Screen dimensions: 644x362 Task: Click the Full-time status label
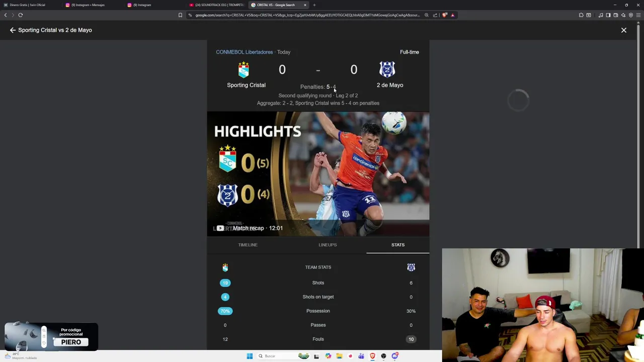point(409,52)
